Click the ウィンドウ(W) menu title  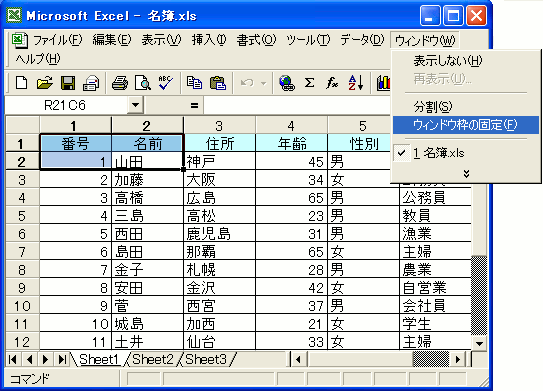[x=425, y=40]
